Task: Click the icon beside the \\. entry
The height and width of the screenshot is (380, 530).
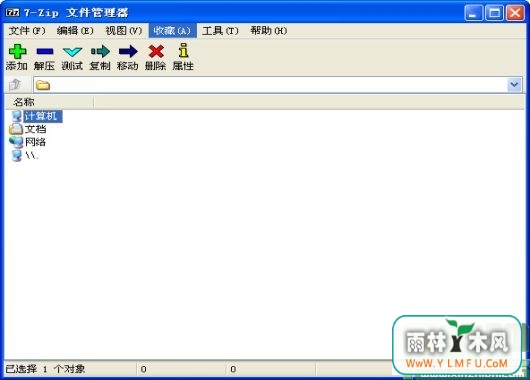Action: click(x=17, y=156)
